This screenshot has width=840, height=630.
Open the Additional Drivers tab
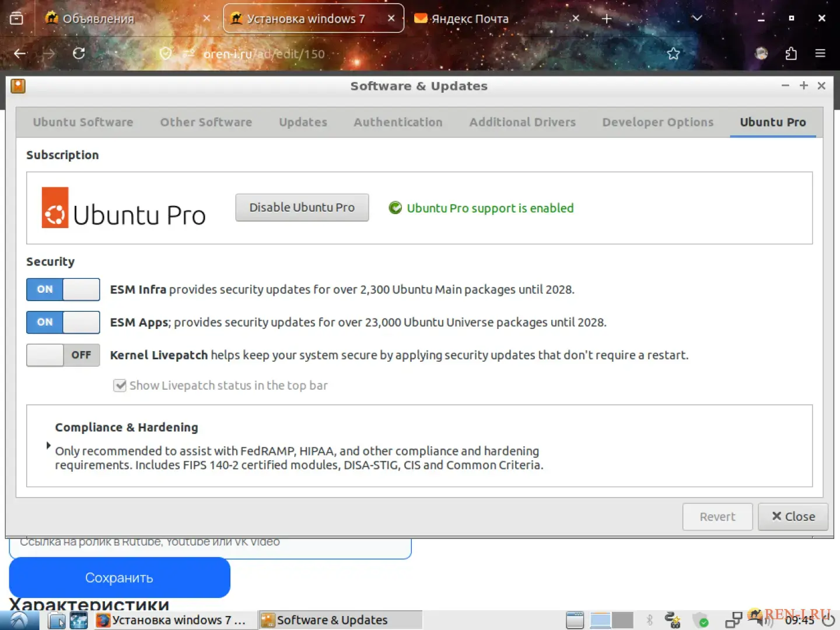click(x=522, y=123)
